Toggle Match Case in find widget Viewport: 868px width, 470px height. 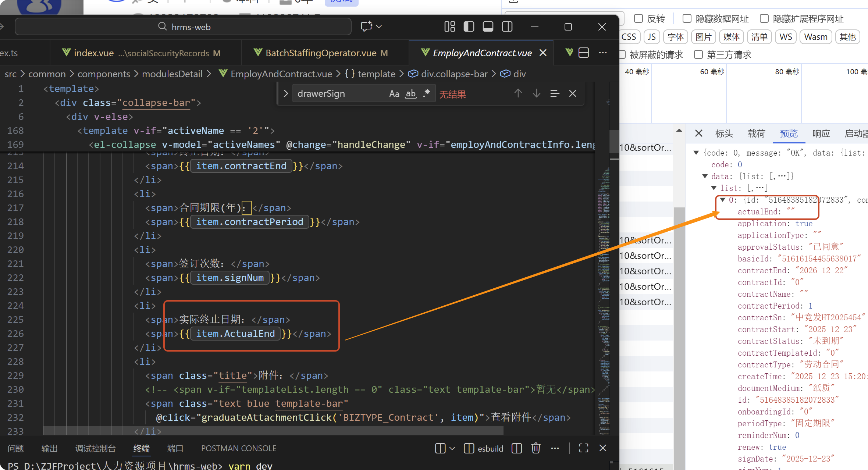(x=394, y=94)
